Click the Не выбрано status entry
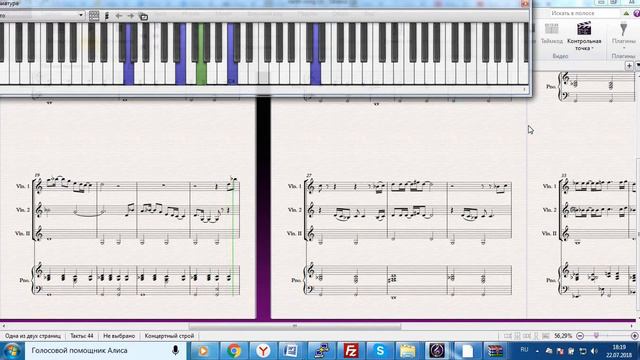Viewport: 640px width, 360px height. click(119, 336)
